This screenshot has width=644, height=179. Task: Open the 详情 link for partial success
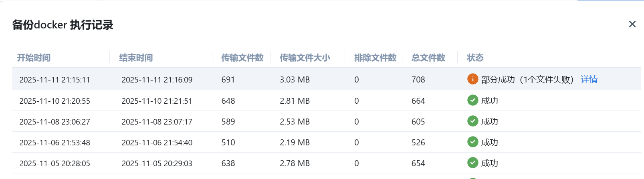coord(589,79)
